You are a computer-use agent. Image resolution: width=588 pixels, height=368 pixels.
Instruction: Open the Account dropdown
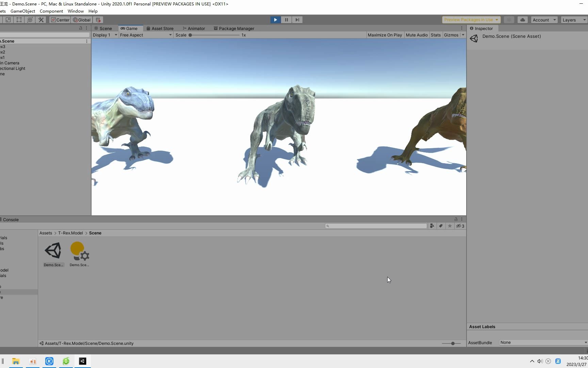[544, 20]
